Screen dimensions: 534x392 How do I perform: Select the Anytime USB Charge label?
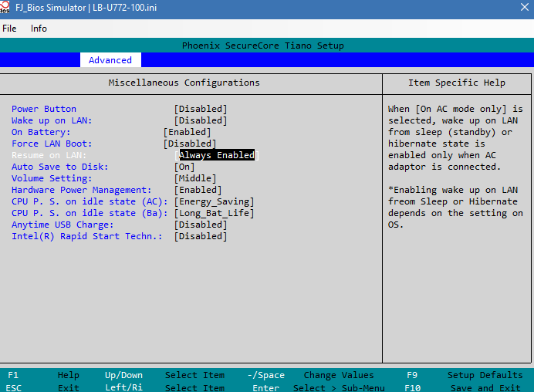pyautogui.click(x=63, y=225)
